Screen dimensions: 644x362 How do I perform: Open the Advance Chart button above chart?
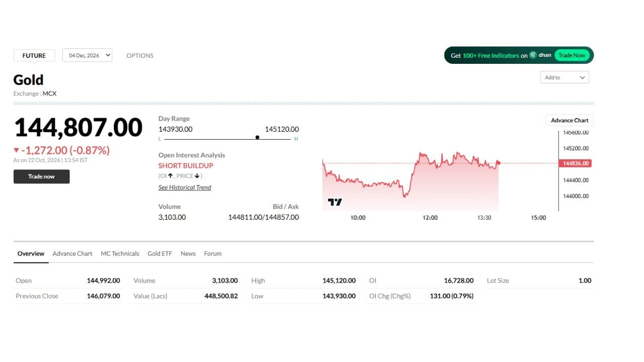click(570, 120)
